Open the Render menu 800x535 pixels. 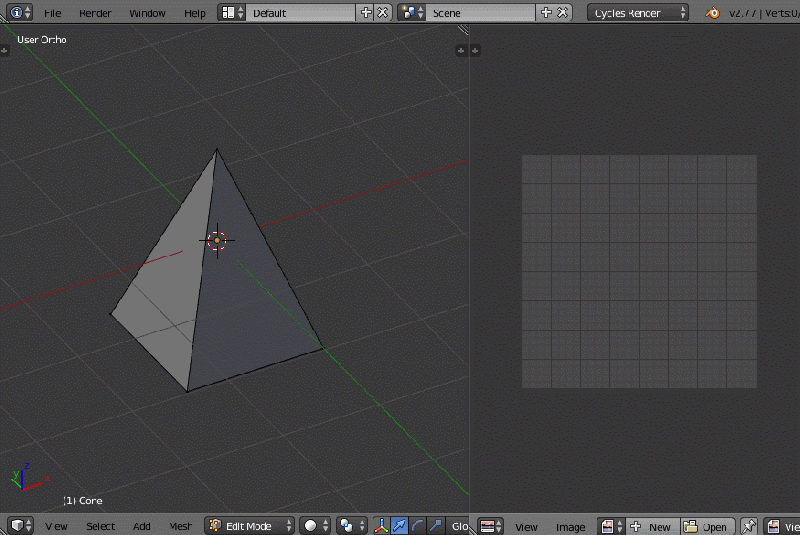[x=95, y=13]
